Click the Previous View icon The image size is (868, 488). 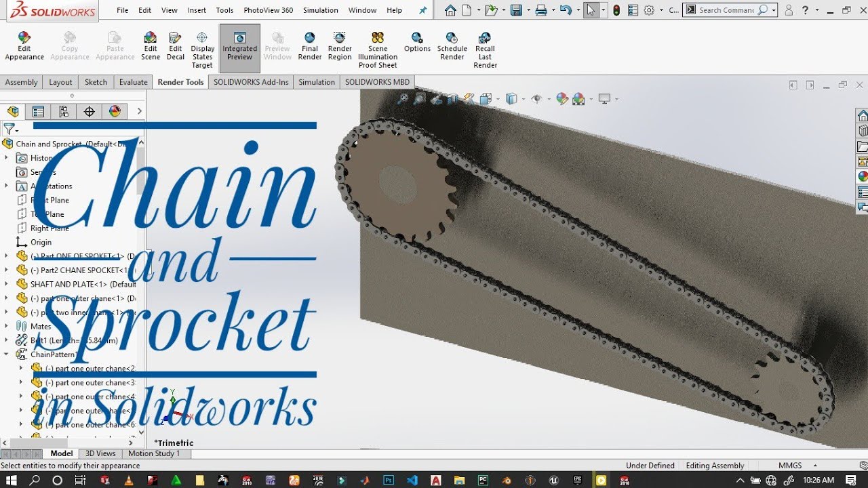[x=436, y=99]
